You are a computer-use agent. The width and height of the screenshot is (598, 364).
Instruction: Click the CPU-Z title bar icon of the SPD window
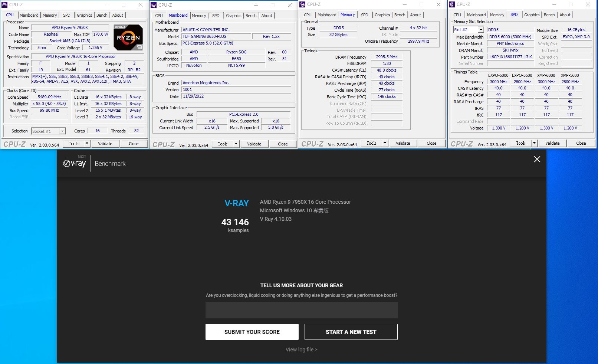point(452,4)
